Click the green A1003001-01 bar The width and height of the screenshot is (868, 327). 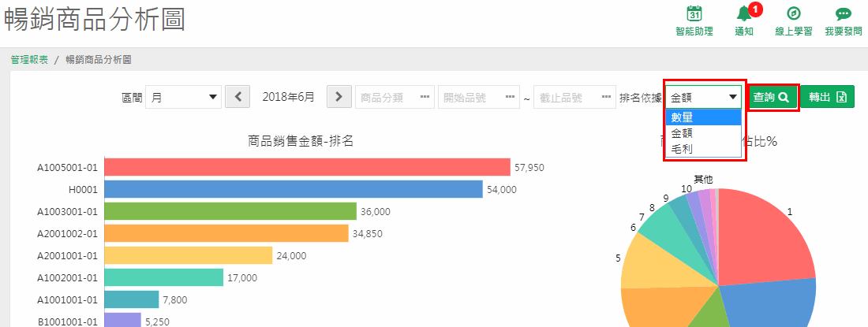[230, 211]
